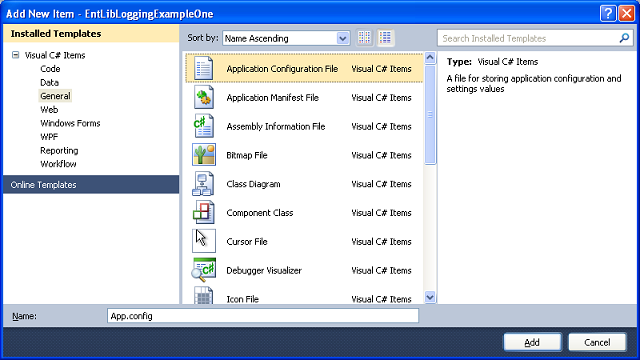The height and width of the screenshot is (360, 640).
Task: Select the Web category
Action: tap(49, 109)
